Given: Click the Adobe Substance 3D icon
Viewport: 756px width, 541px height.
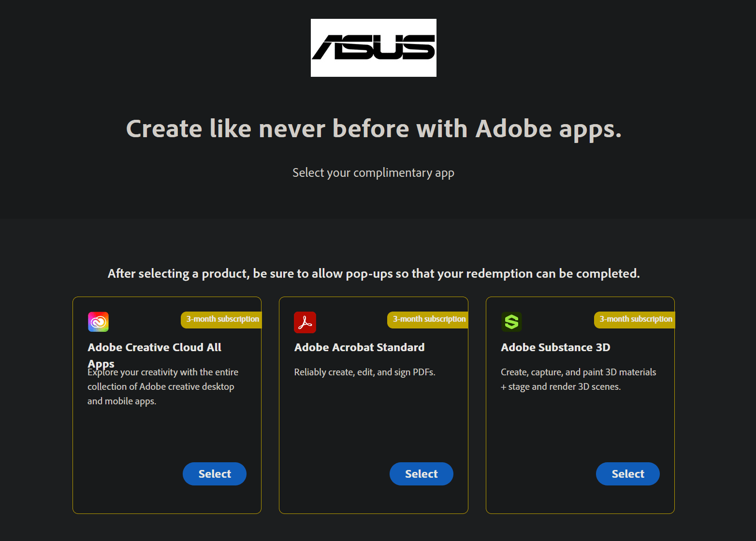Looking at the screenshot, I should click(511, 322).
